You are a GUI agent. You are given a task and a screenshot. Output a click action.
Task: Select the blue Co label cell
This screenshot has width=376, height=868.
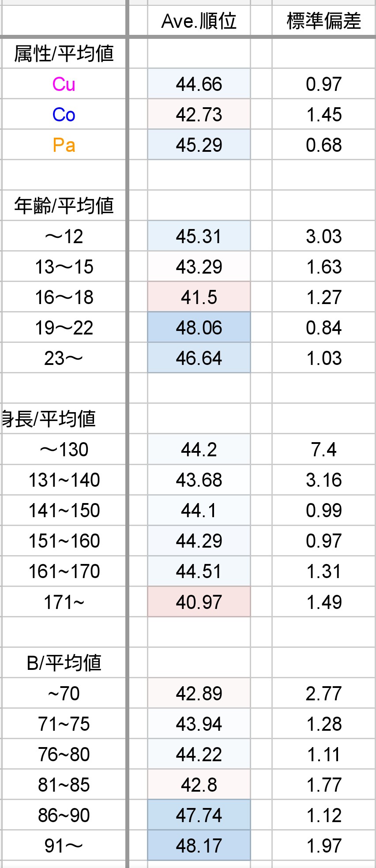tap(64, 115)
